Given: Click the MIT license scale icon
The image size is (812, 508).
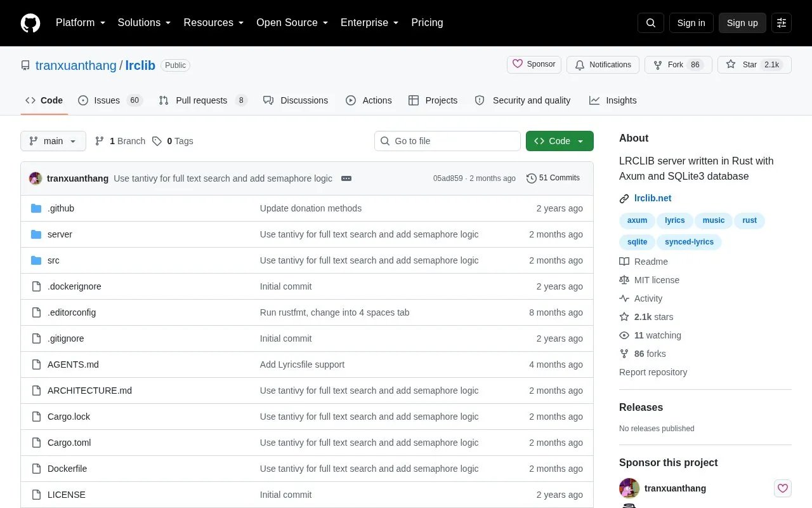Looking at the screenshot, I should tap(624, 280).
